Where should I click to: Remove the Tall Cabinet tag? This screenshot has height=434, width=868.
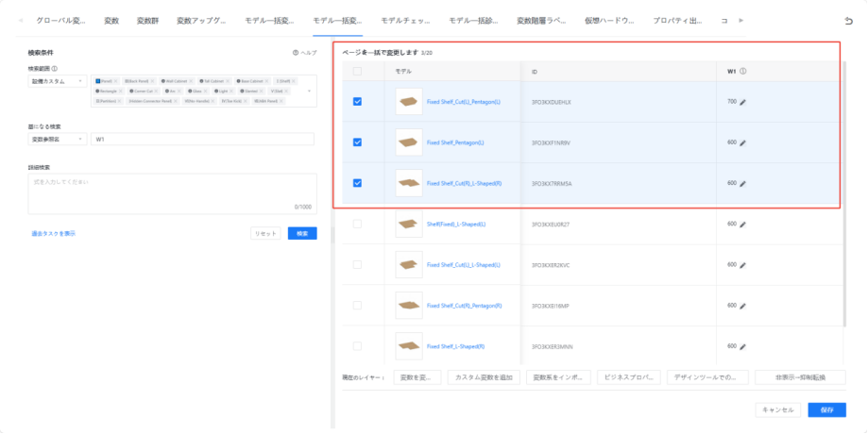tap(228, 81)
